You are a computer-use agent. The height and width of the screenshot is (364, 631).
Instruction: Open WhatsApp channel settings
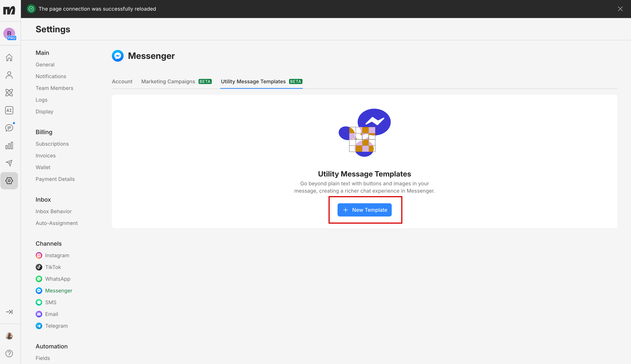click(57, 279)
